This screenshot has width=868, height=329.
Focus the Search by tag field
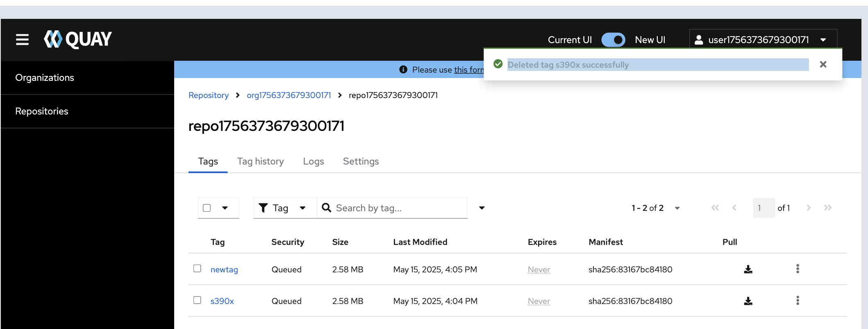click(x=398, y=208)
